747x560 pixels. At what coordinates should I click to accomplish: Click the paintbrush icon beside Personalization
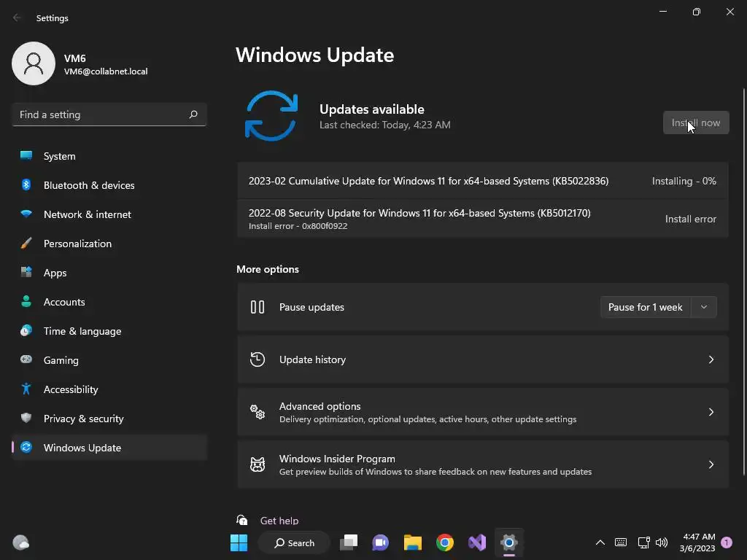point(26,244)
